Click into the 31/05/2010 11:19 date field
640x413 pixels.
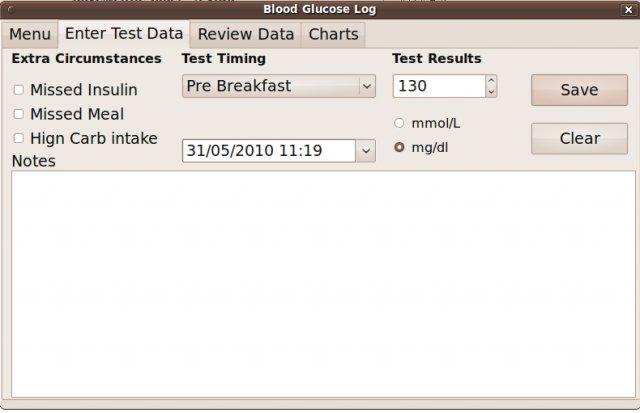pyautogui.click(x=268, y=151)
